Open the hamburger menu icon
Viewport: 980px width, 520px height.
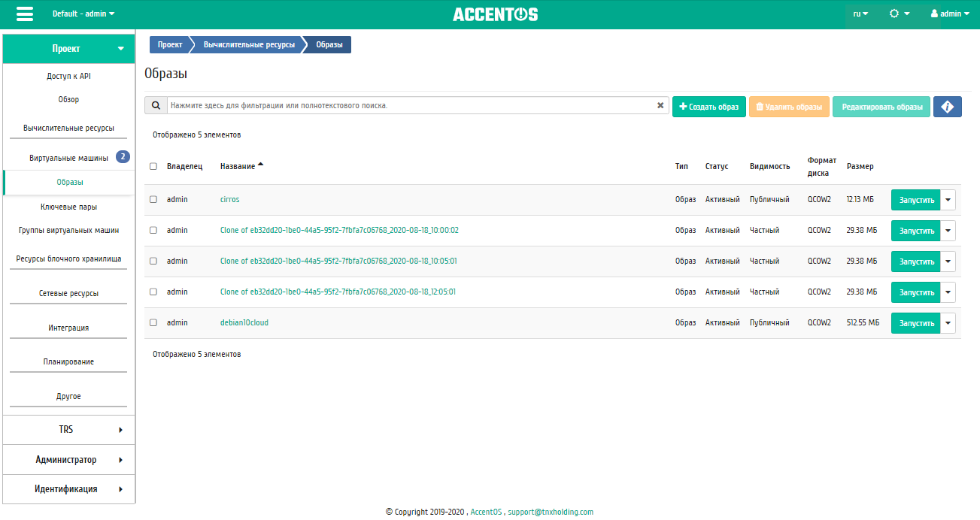pyautogui.click(x=25, y=14)
